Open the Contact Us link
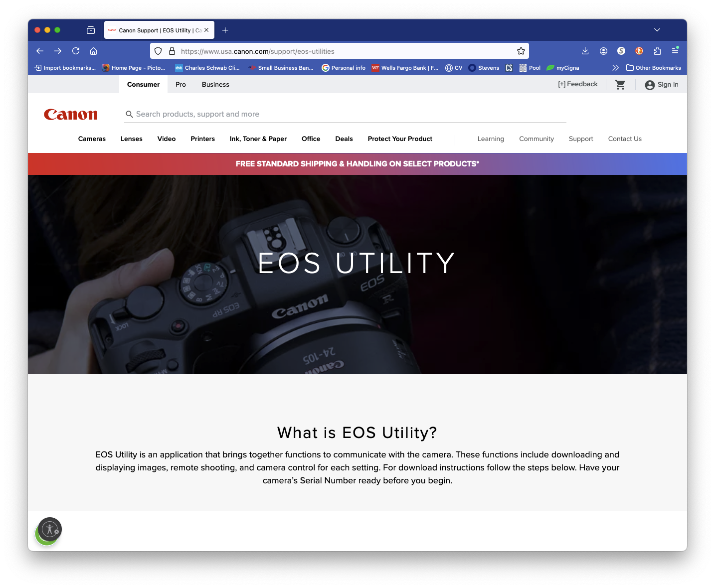Image resolution: width=715 pixels, height=588 pixels. point(625,139)
